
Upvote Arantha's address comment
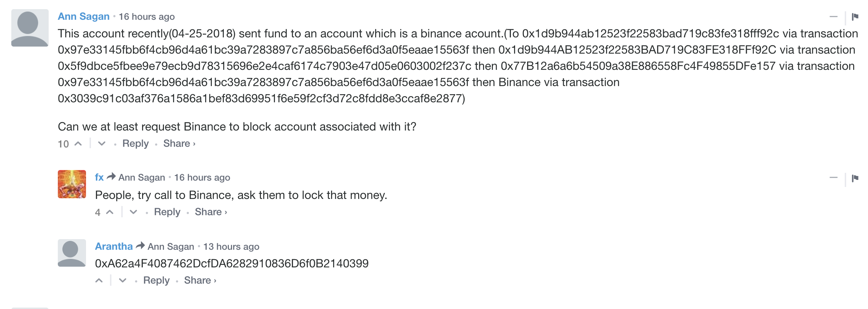pos(99,280)
